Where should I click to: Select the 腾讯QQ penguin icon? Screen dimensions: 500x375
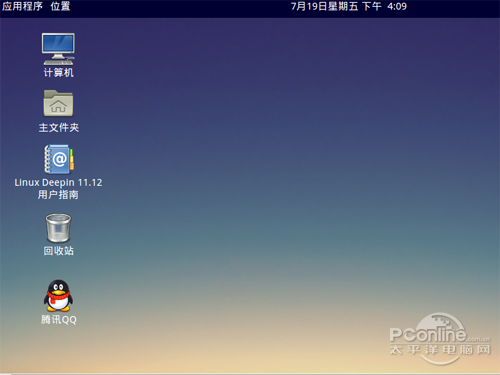[x=58, y=295]
